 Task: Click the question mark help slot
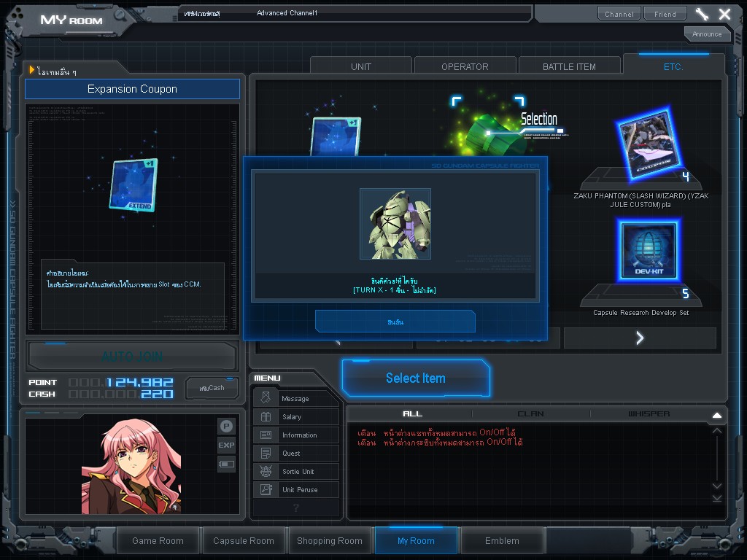pos(296,507)
